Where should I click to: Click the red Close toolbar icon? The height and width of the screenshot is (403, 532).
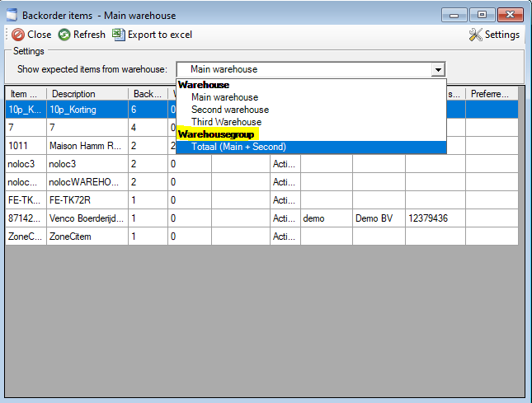[17, 35]
